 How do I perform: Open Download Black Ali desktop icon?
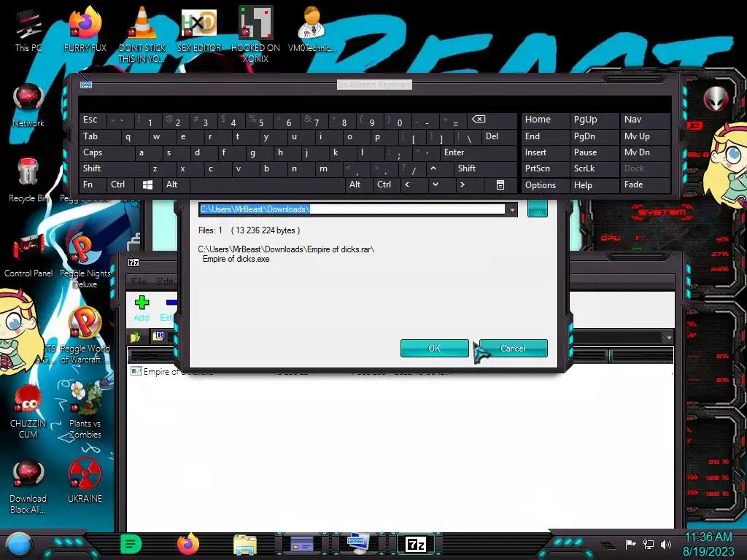point(28,486)
